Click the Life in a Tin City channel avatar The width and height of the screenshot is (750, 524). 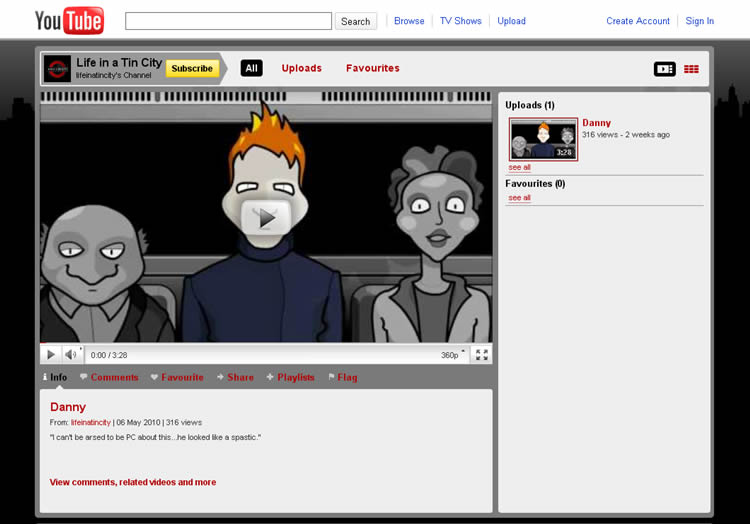[x=58, y=68]
